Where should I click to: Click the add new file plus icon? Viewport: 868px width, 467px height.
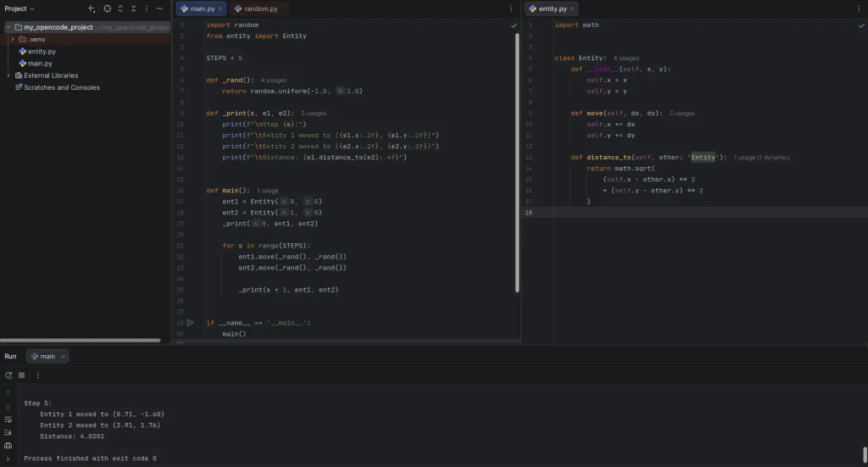pyautogui.click(x=91, y=8)
